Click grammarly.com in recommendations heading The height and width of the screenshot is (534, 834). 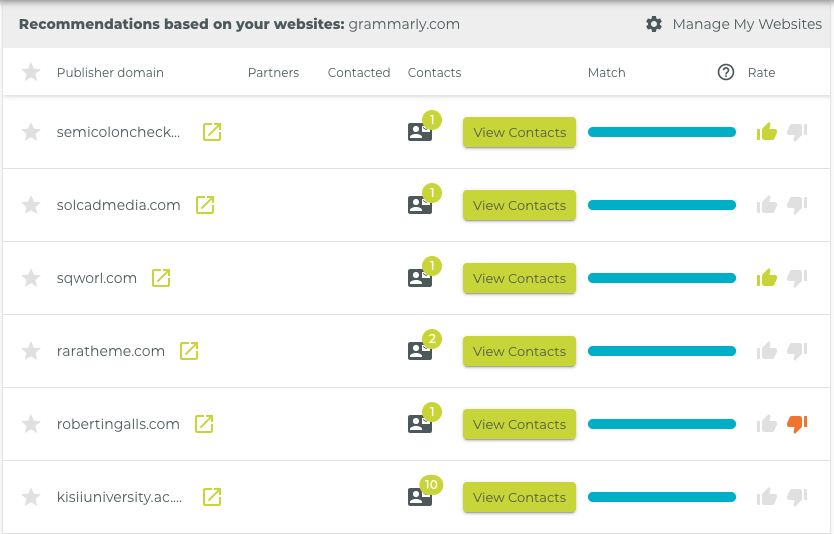pos(404,24)
